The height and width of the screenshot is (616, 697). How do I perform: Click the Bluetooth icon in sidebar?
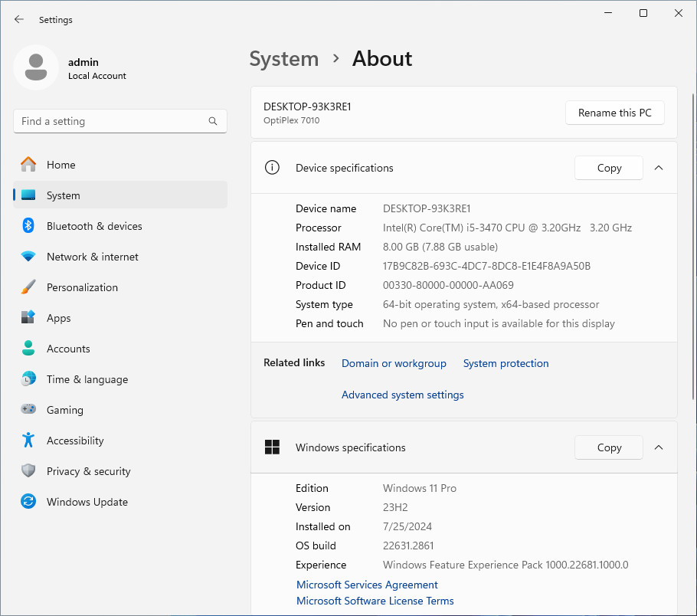pos(28,226)
